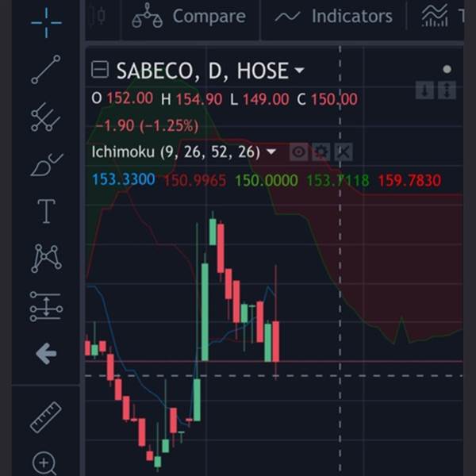Image resolution: width=476 pixels, height=476 pixels.
Task: Click the low price 149.00
Action: [x=266, y=99]
